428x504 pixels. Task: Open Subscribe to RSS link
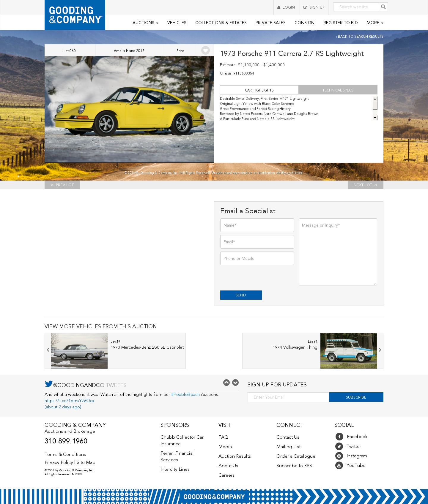[294, 466]
